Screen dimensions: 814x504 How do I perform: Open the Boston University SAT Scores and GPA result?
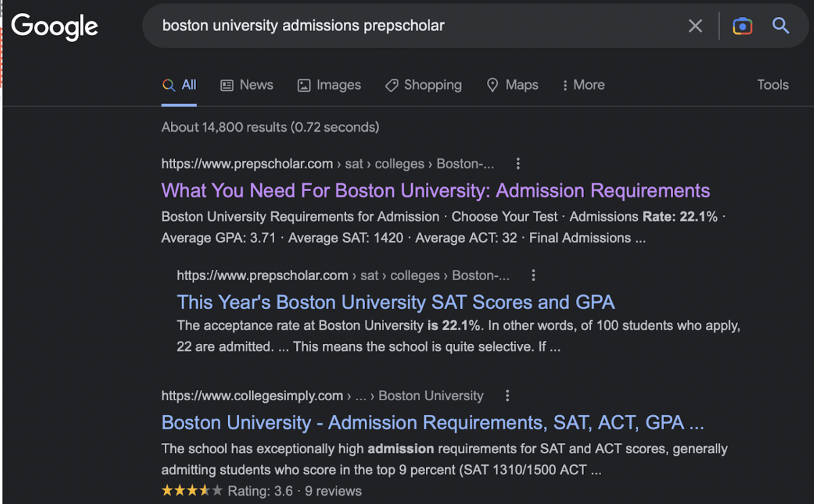coord(395,302)
